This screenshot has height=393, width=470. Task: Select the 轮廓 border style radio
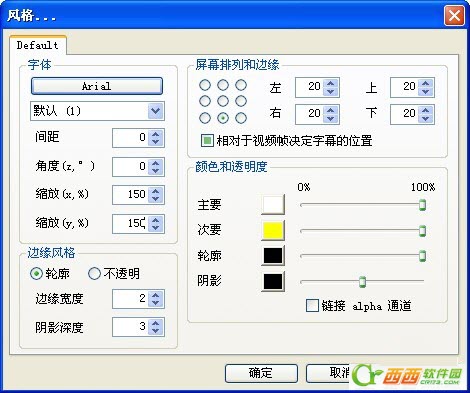(36, 274)
